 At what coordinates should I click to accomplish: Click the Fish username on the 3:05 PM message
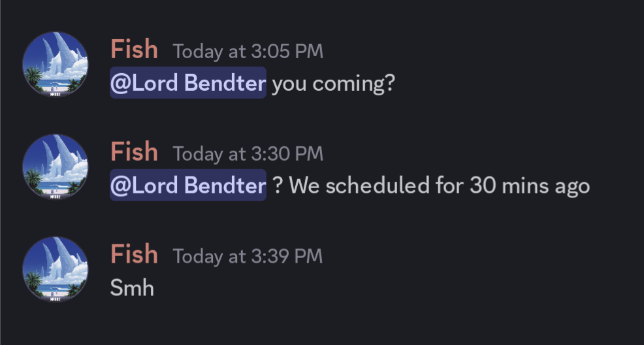point(134,49)
